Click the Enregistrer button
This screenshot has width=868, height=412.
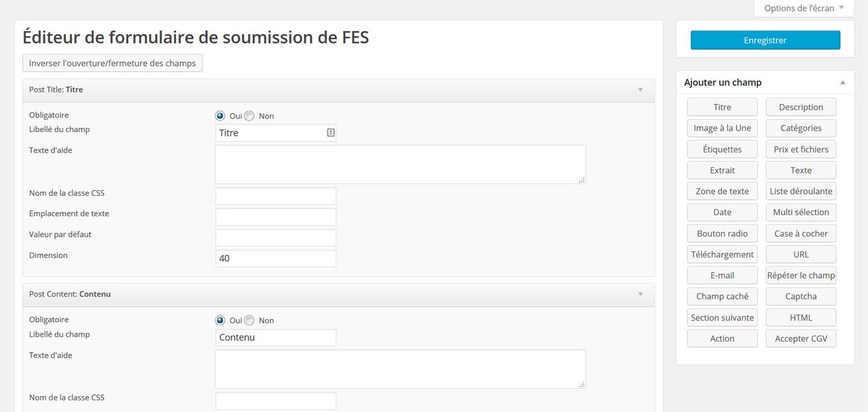tap(765, 40)
